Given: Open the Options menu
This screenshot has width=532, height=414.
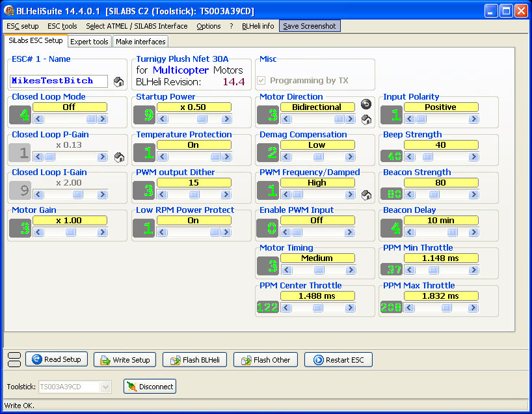Looking at the screenshot, I should pyautogui.click(x=208, y=26).
